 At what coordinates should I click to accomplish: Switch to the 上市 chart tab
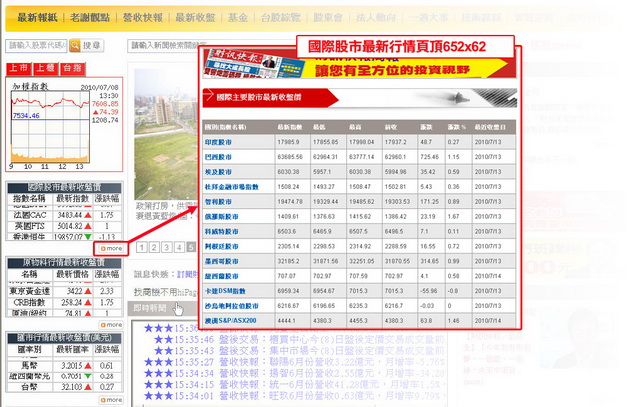coord(18,68)
